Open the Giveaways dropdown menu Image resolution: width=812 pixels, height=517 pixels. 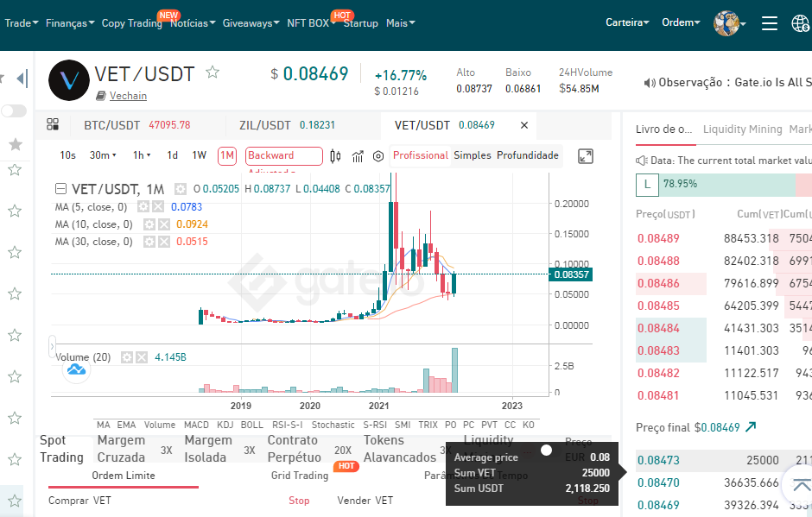coord(251,23)
